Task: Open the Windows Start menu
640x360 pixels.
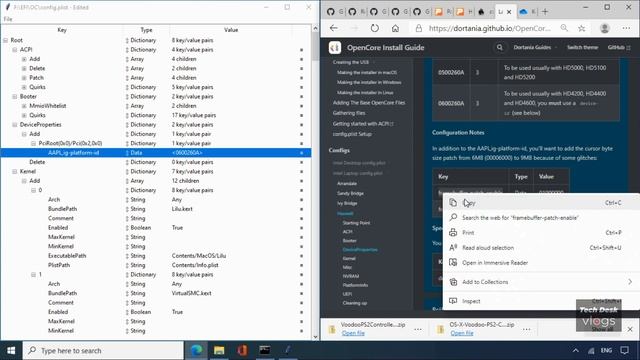Action: (11, 350)
